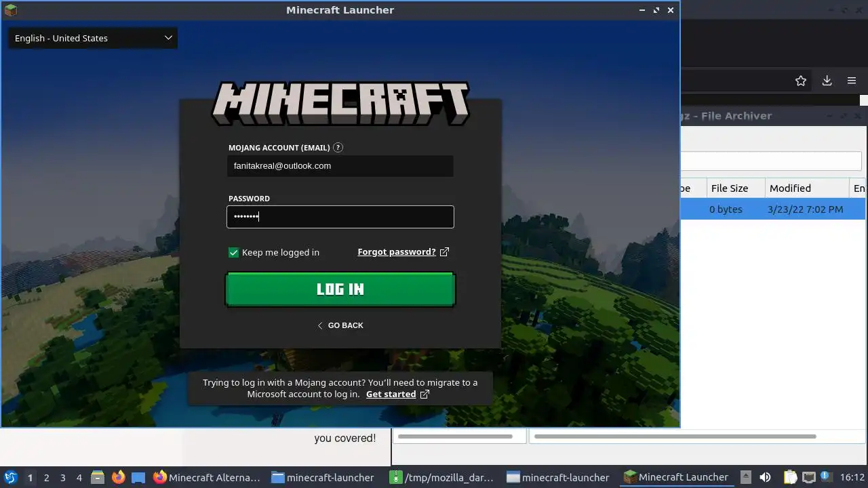The image size is (868, 488).
Task: Switch to the second minecraft-launcher taskbar window
Action: click(x=559, y=477)
